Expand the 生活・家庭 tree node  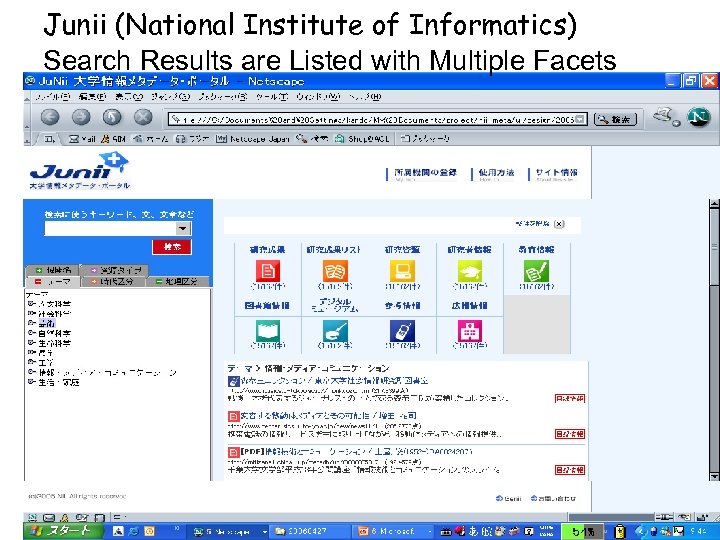click(31, 382)
